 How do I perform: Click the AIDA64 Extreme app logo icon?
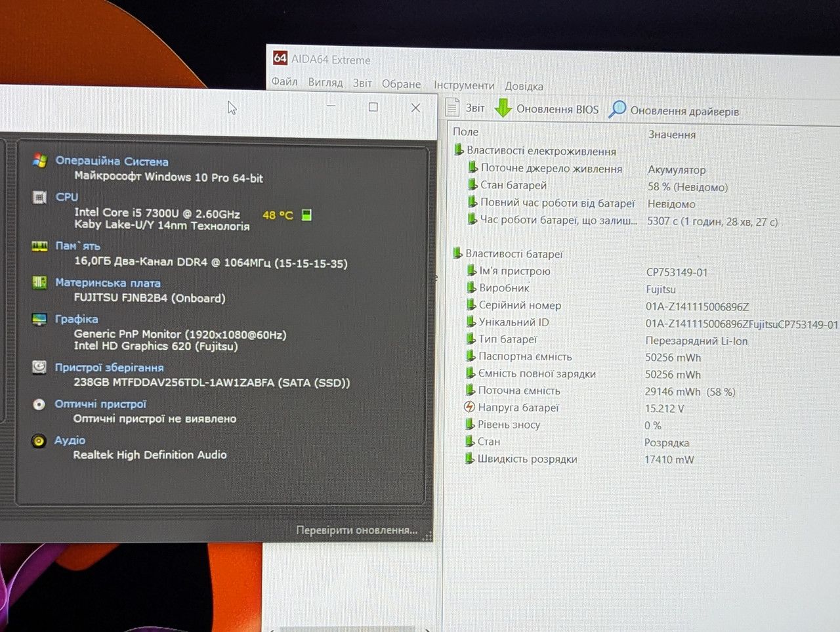point(280,58)
